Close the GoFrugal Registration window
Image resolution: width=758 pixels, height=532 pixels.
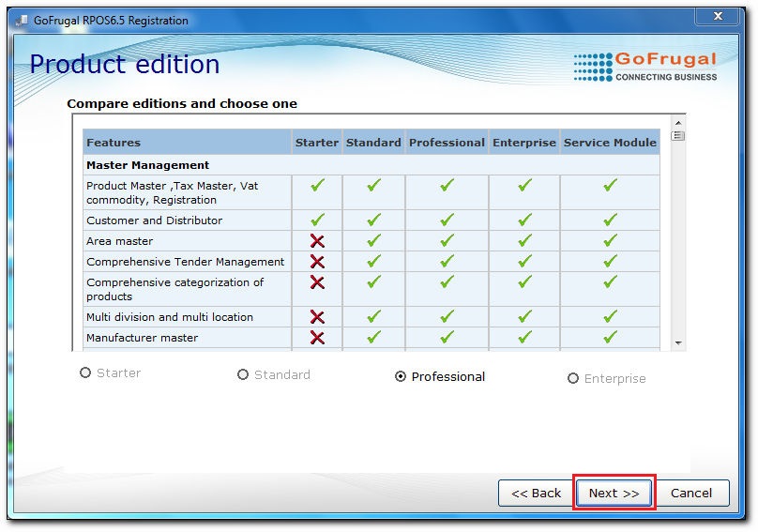(x=718, y=17)
